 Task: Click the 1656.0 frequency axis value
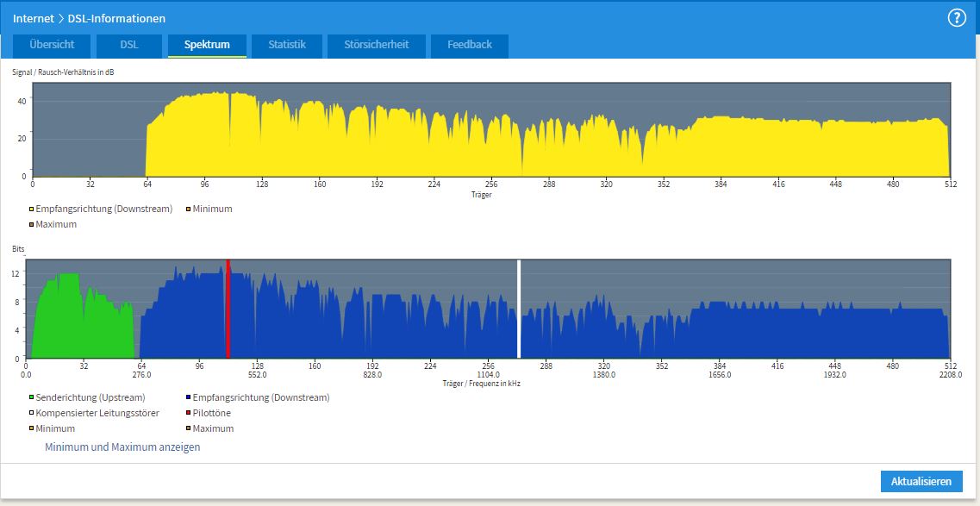[720, 375]
